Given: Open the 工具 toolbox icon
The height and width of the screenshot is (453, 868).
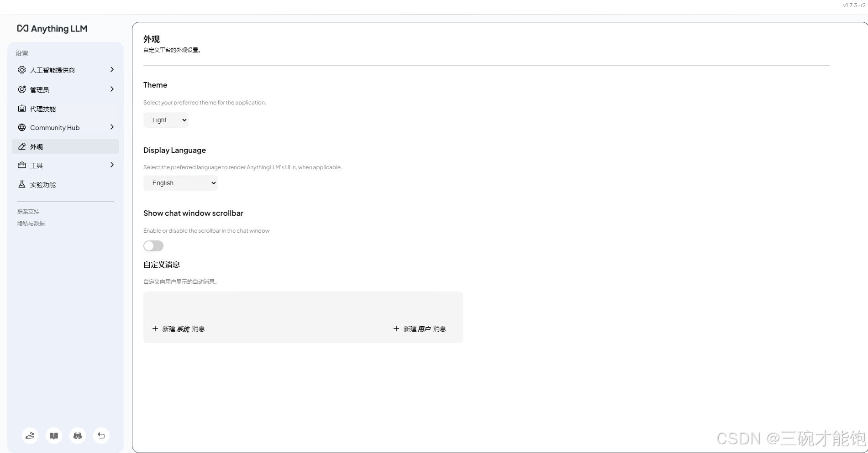Looking at the screenshot, I should pos(21,165).
